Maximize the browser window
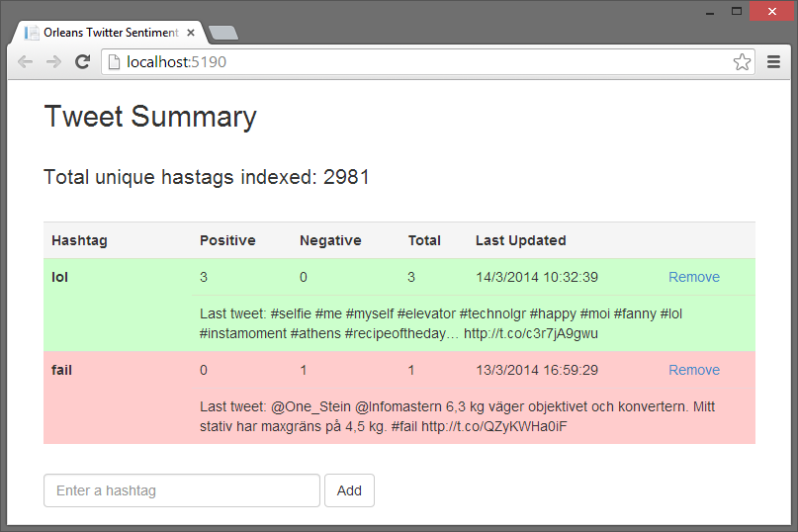This screenshot has height=532, width=798. [736, 11]
